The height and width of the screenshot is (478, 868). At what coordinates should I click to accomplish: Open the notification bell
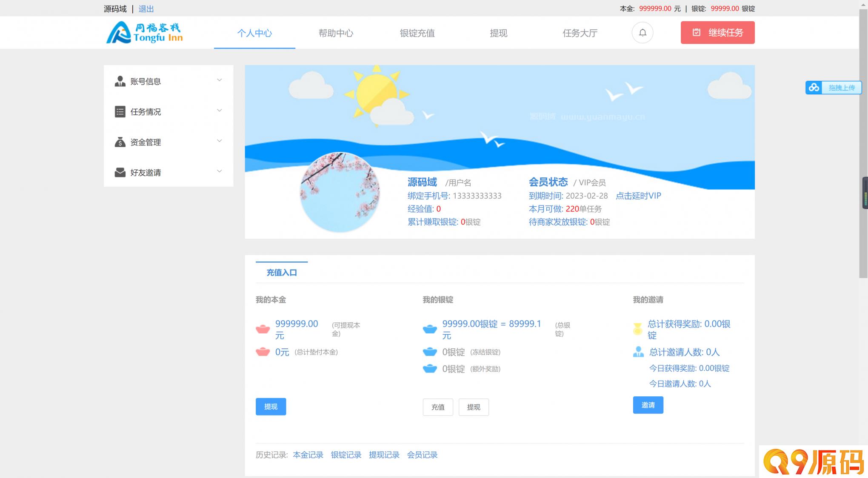pyautogui.click(x=642, y=33)
